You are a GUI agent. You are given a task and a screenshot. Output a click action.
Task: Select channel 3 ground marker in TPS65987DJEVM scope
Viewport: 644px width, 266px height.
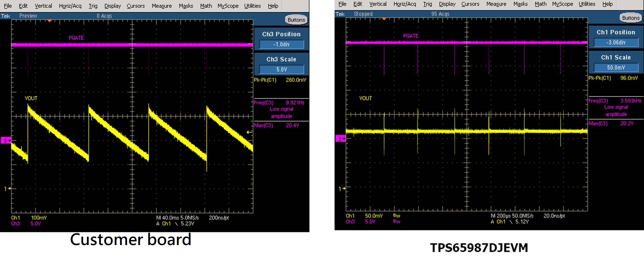pyautogui.click(x=340, y=139)
